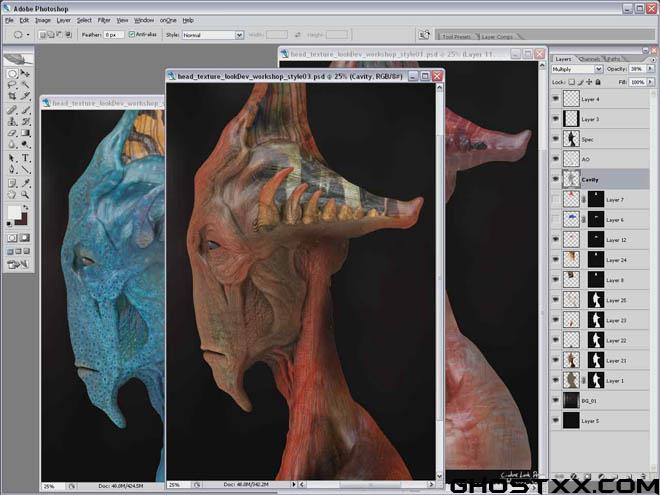Select the Lasso tool
Screen dimensions: 660x495
12,85
